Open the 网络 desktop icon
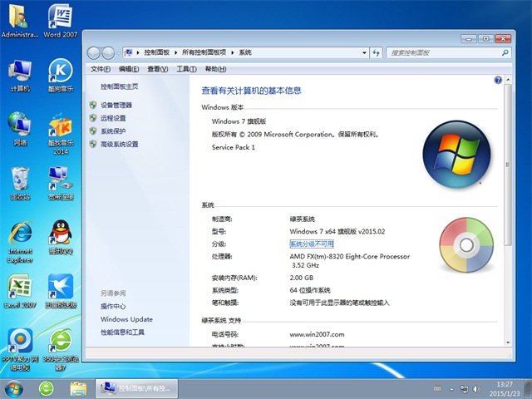This screenshot has height=399, width=532. click(x=20, y=130)
